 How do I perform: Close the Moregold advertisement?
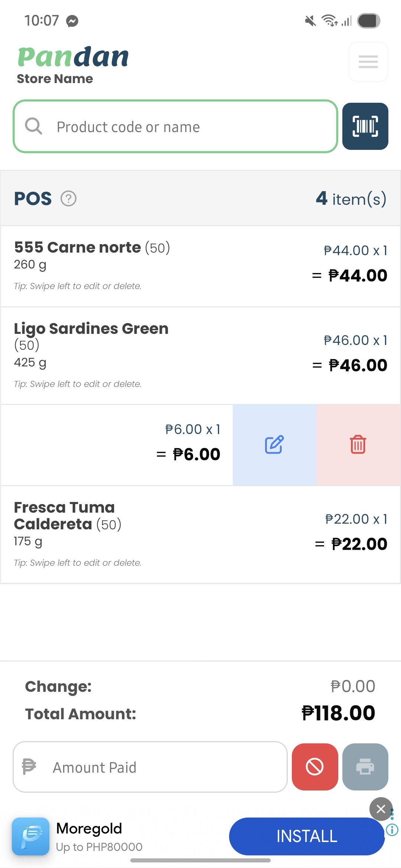(381, 809)
